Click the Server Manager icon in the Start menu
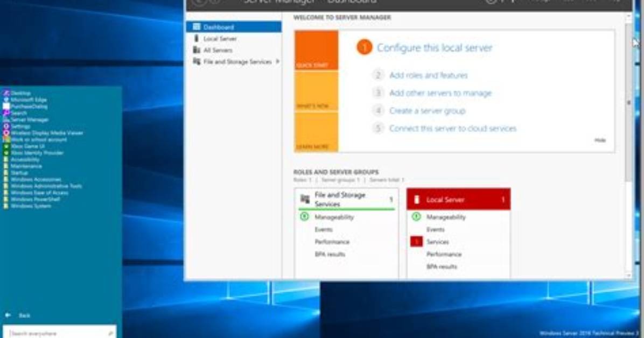The width and height of the screenshot is (644, 338). [x=6, y=119]
